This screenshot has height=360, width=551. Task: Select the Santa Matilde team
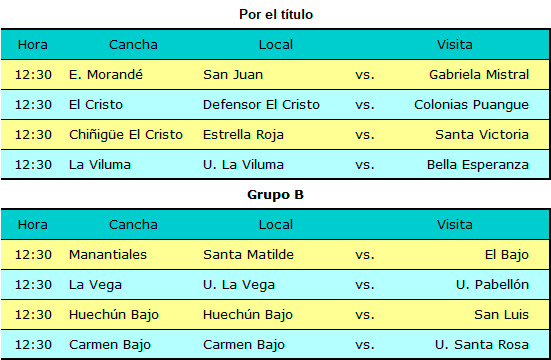point(248,255)
